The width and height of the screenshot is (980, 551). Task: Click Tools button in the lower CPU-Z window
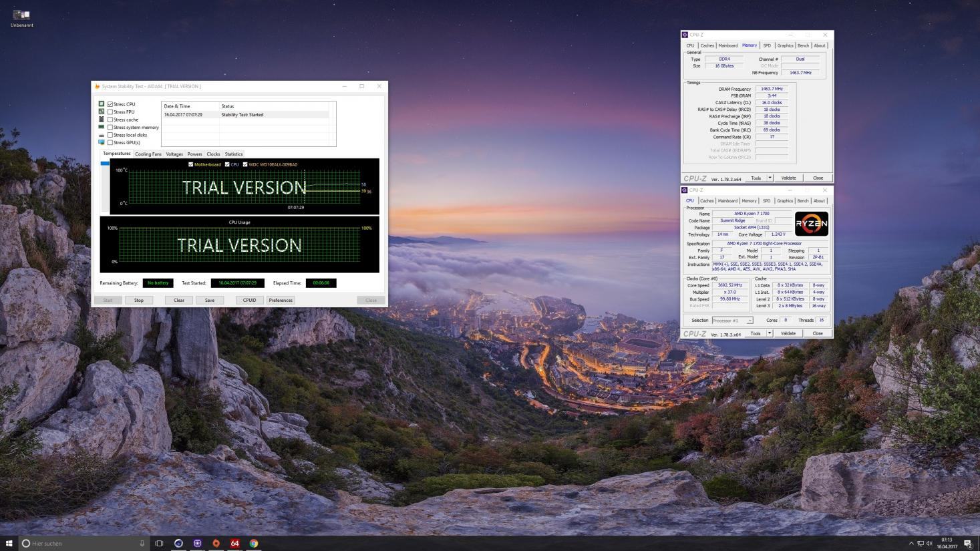click(x=756, y=333)
